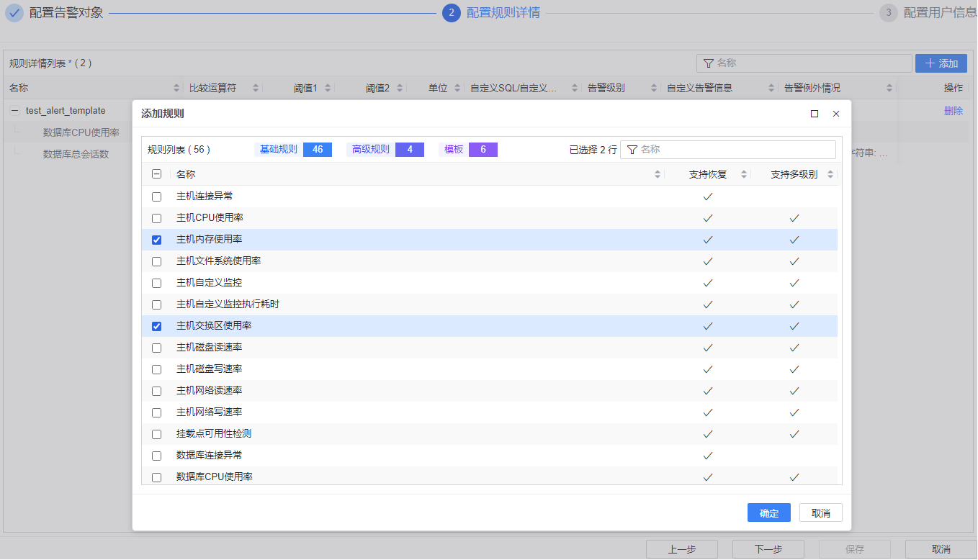Select the 主机连接异常 rule name

[x=205, y=197]
